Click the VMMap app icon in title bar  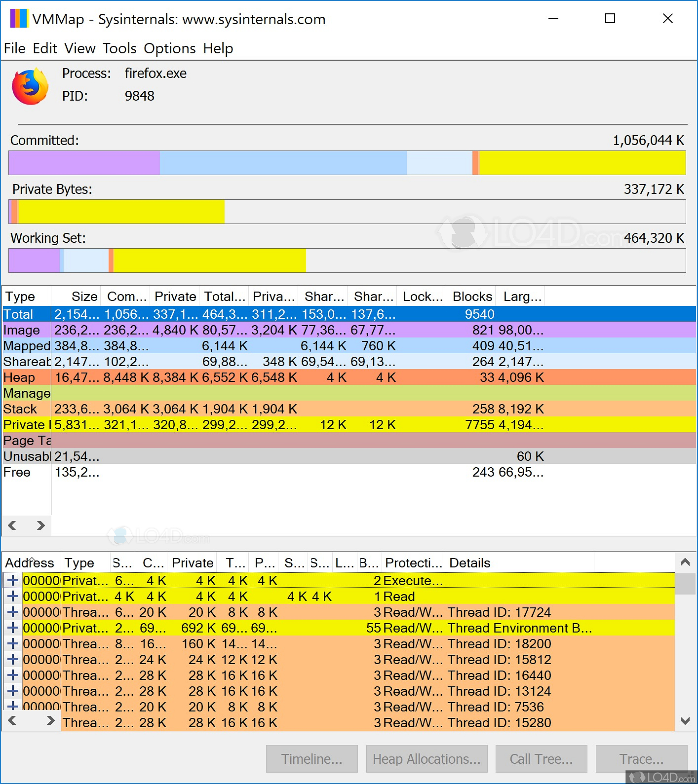pos(19,19)
